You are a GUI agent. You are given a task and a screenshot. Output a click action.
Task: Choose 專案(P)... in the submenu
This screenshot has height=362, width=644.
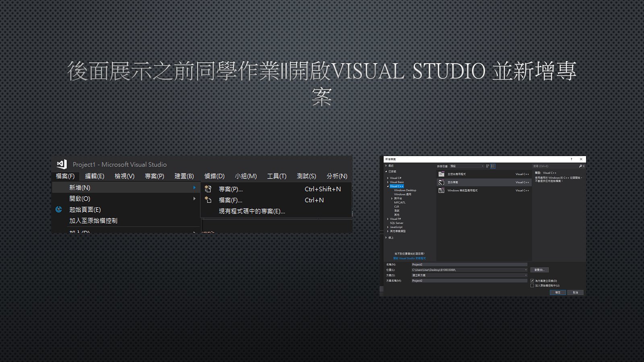tap(276, 189)
